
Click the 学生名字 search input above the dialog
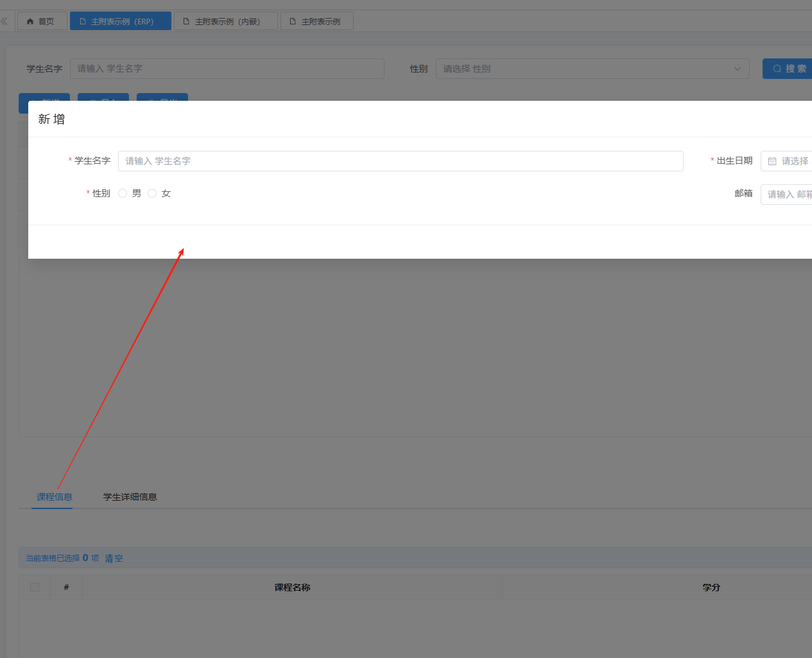227,69
